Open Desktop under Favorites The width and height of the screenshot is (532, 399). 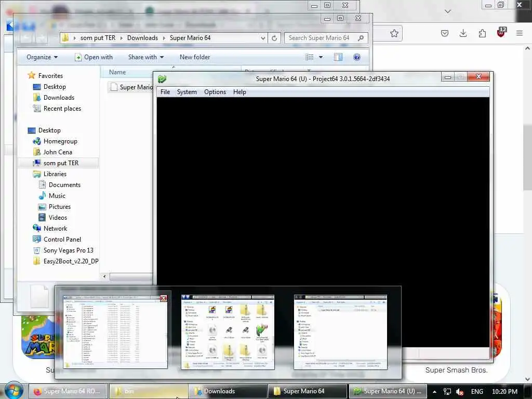point(55,87)
